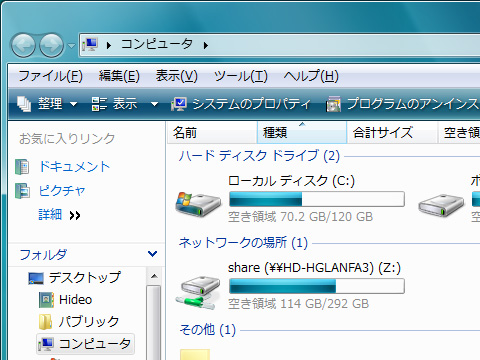The image size is (480, 360).
Task: Click the 表示 views toolbar icon
Action: [99, 104]
